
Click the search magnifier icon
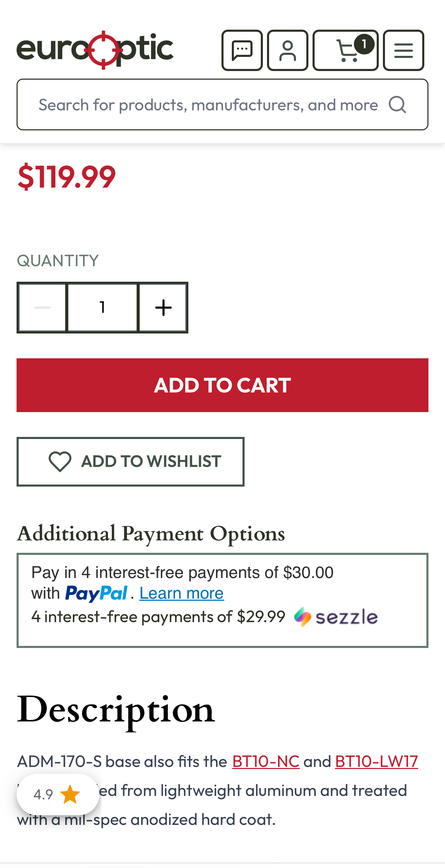click(397, 104)
